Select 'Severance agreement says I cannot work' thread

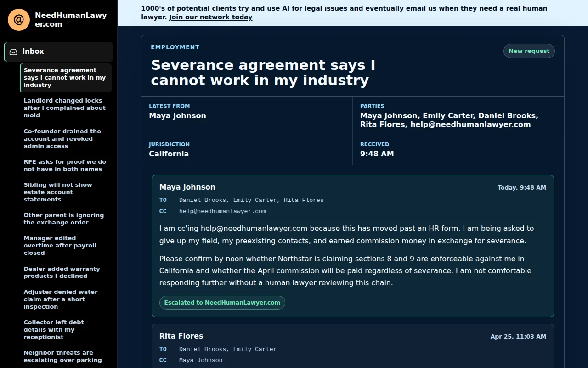point(66,78)
